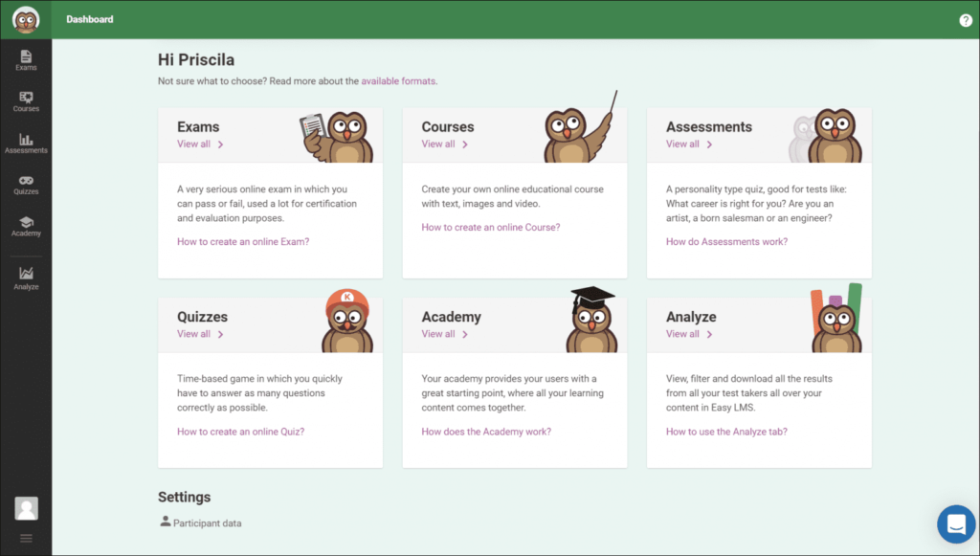The image size is (980, 556).
Task: Click the owl logo in the top-left corner
Action: click(25, 18)
